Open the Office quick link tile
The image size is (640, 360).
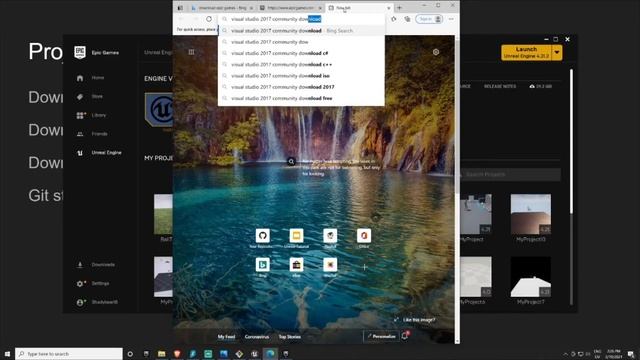[364, 236]
